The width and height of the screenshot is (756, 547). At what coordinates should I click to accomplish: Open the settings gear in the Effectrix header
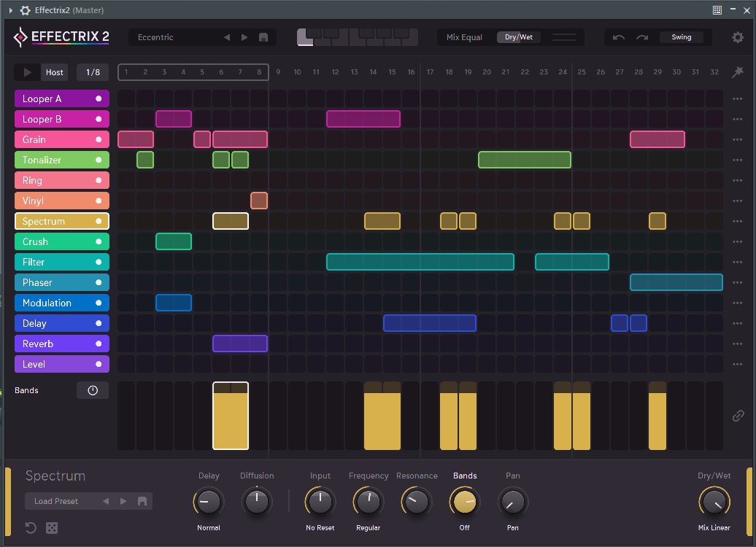[738, 37]
